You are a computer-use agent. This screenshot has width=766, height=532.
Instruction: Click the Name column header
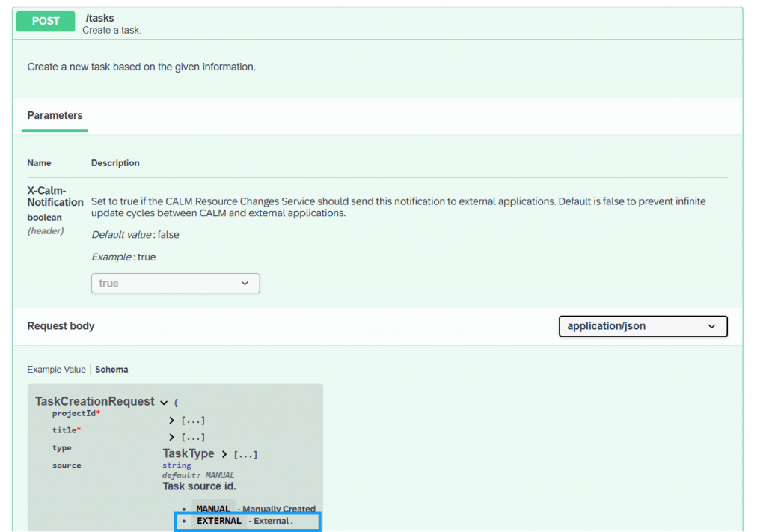(x=39, y=163)
